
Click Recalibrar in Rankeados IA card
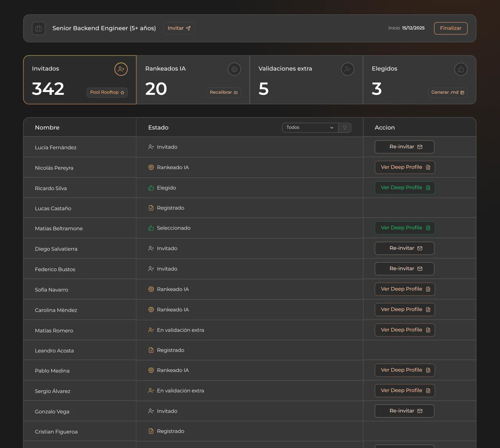coord(223,92)
